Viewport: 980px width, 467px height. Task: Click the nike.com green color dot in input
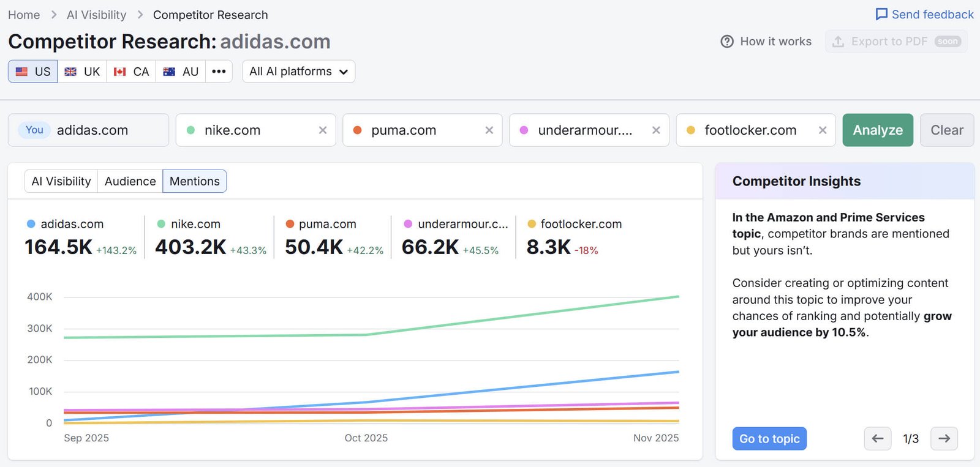[x=191, y=130]
